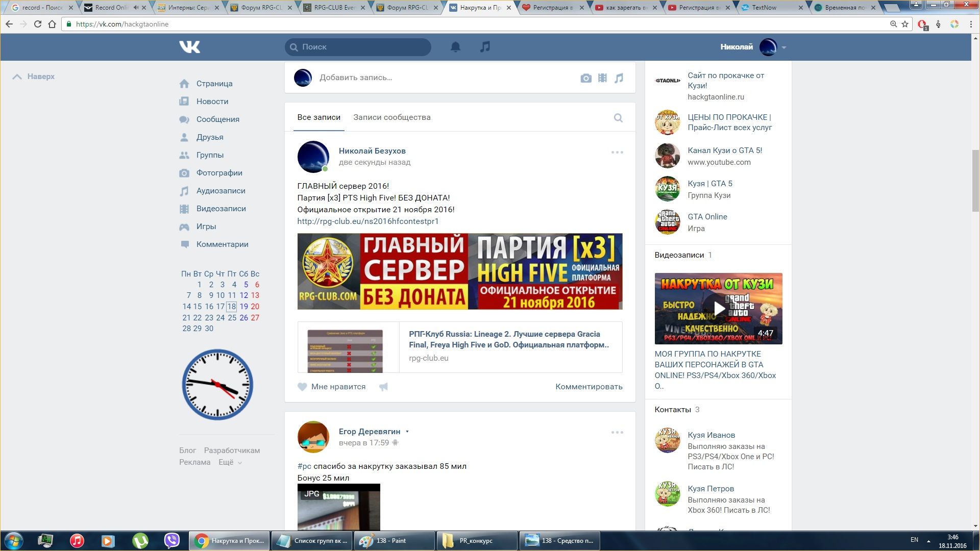Screen dimensions: 980x551
Task: Open the three-dot menu on Николай Безухов's post
Action: point(617,152)
